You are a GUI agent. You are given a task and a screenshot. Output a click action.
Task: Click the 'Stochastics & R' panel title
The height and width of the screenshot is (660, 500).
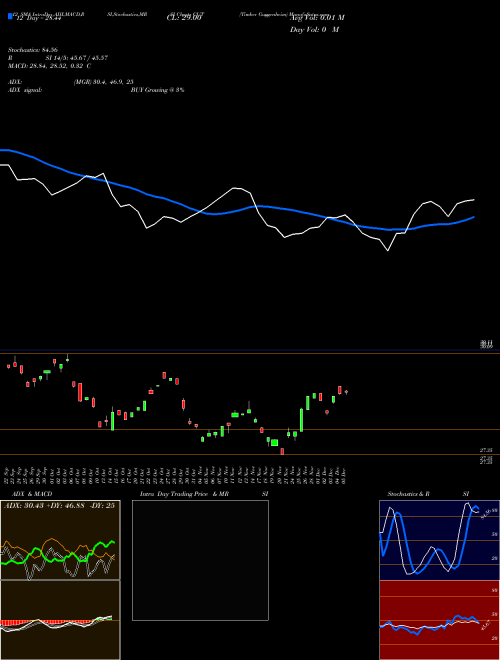[x=408, y=494]
